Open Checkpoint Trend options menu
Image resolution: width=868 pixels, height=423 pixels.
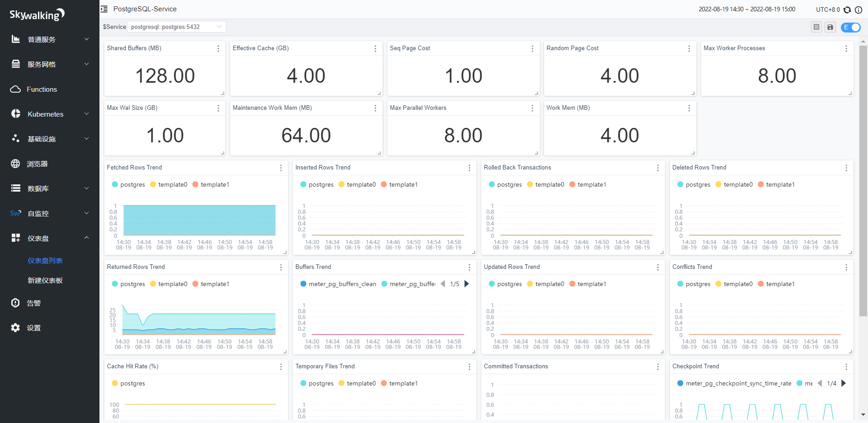(x=846, y=367)
